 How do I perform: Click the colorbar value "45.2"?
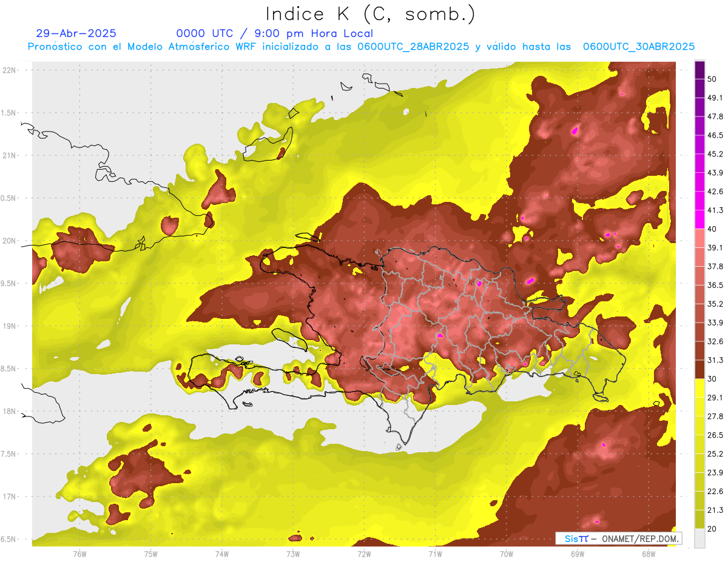click(x=715, y=154)
